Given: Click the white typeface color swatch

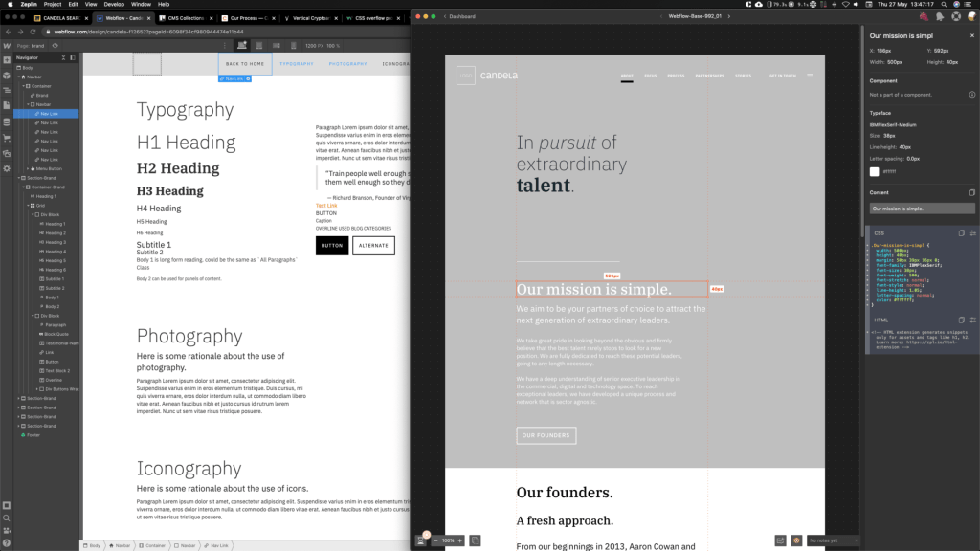Looking at the screenshot, I should (x=874, y=172).
